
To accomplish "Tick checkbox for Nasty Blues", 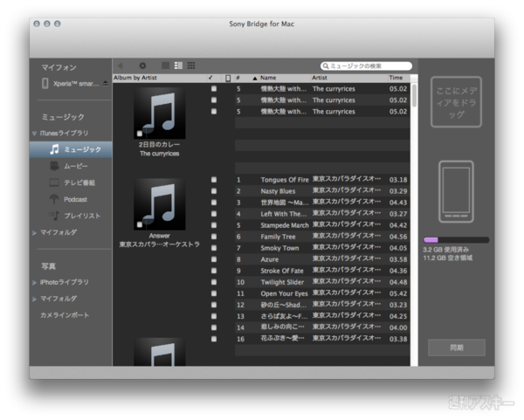I will (x=214, y=190).
